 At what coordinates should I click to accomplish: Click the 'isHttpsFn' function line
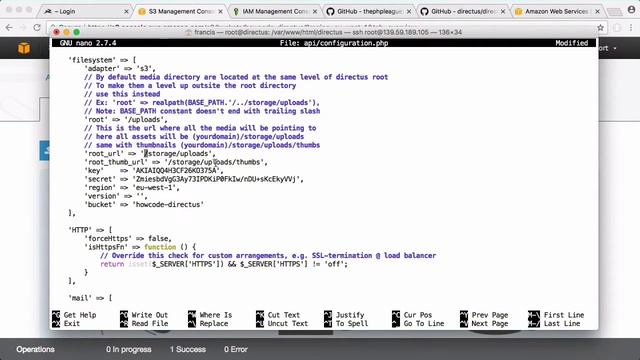(140, 247)
